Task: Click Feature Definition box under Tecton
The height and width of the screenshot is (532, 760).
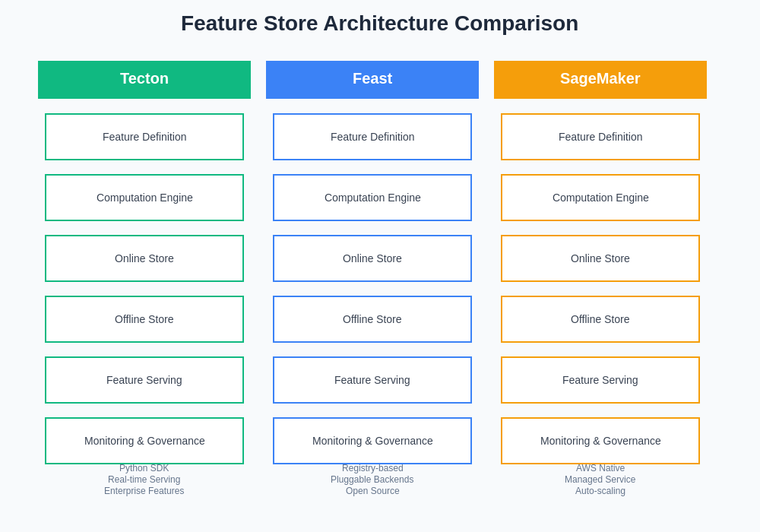Action: click(x=144, y=137)
